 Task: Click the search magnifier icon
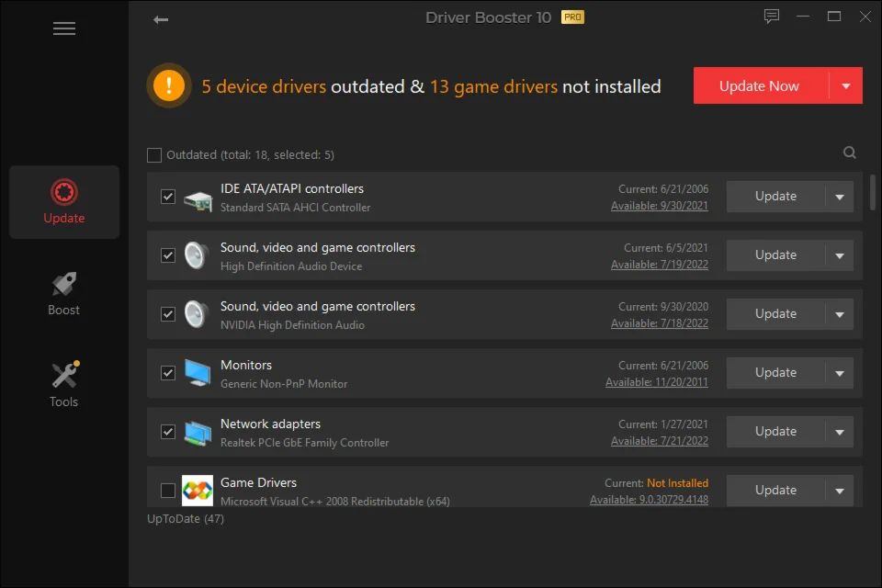[850, 153]
